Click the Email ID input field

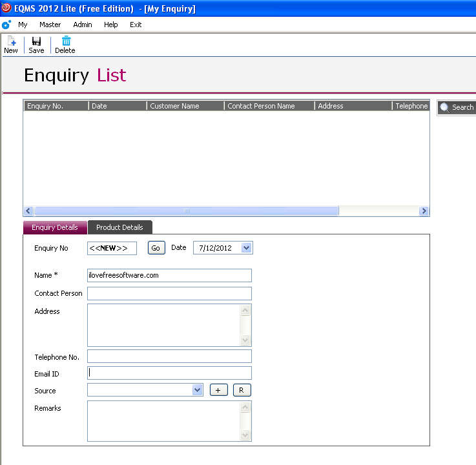point(169,373)
